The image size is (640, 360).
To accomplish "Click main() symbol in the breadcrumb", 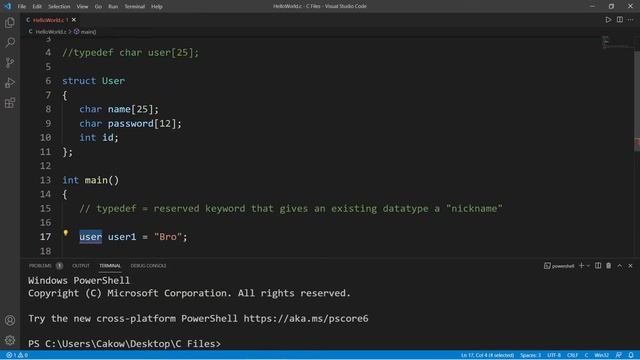I will (85, 31).
